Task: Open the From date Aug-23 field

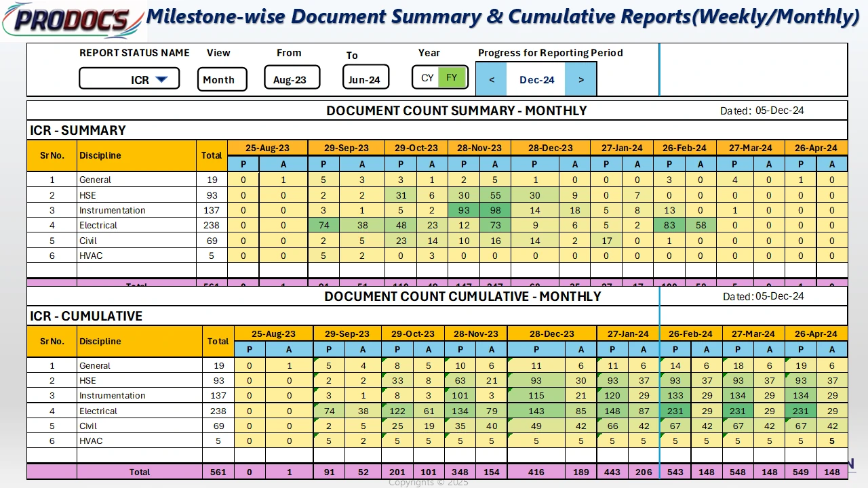Action: point(290,79)
